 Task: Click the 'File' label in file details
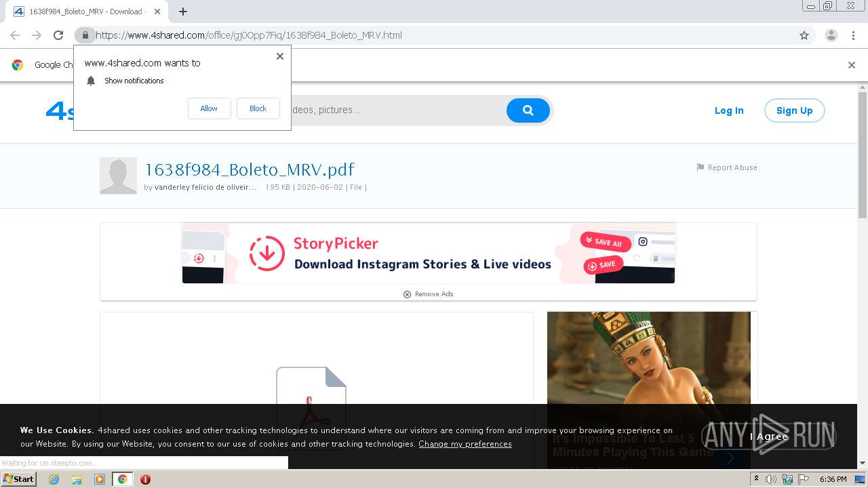pyautogui.click(x=356, y=187)
